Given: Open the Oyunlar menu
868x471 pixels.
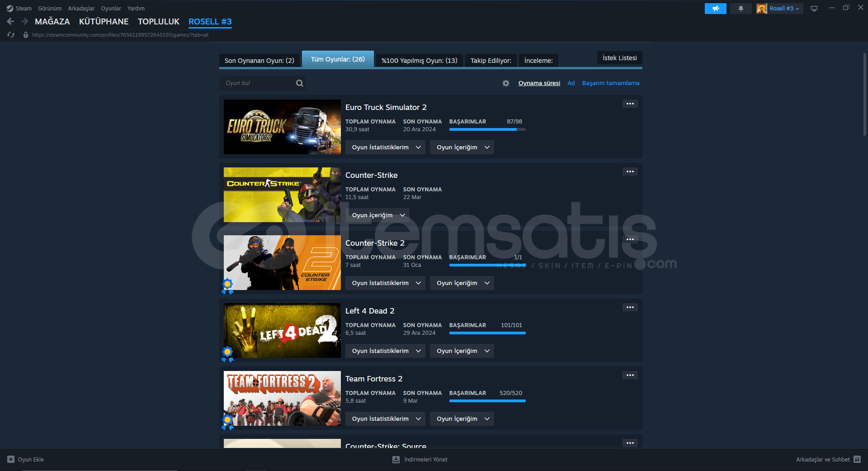Looking at the screenshot, I should coord(111,9).
